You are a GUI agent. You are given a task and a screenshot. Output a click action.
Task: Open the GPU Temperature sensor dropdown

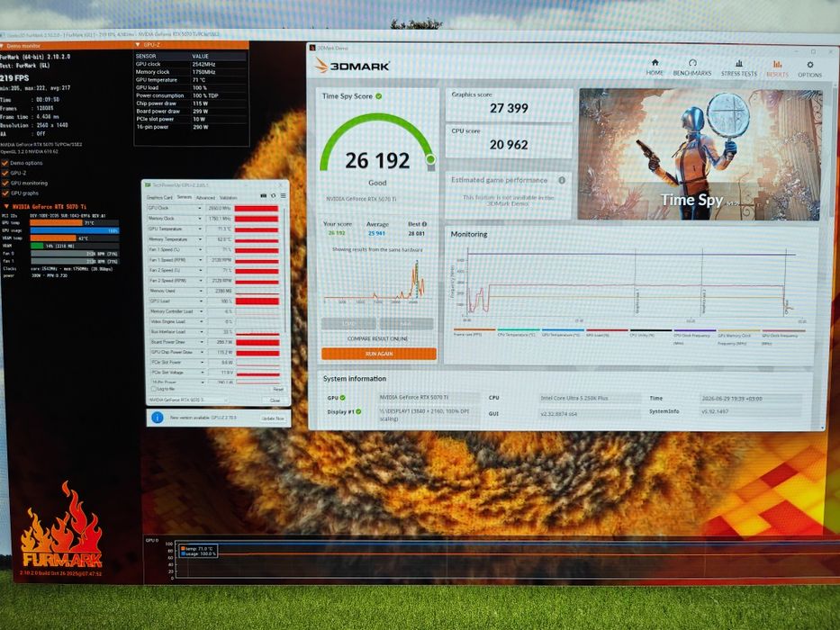click(x=200, y=229)
